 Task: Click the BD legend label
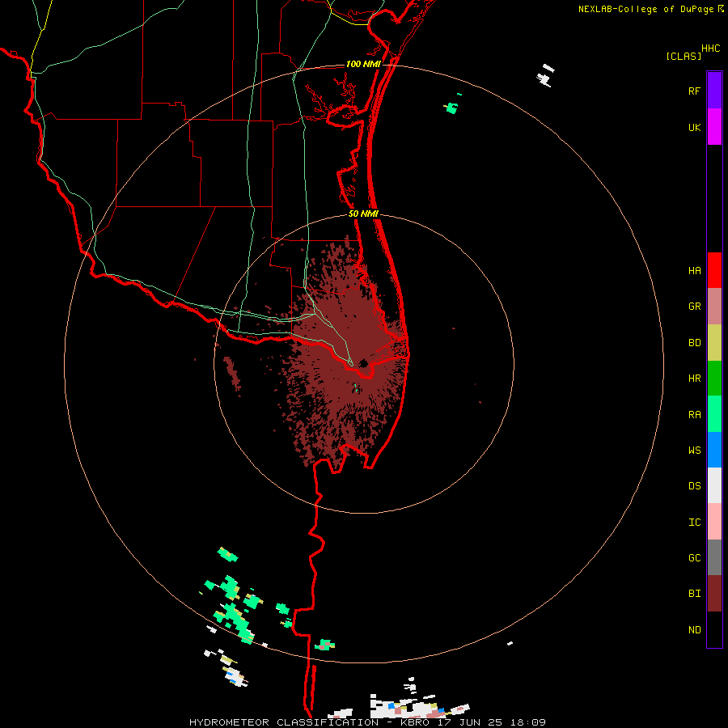point(694,343)
